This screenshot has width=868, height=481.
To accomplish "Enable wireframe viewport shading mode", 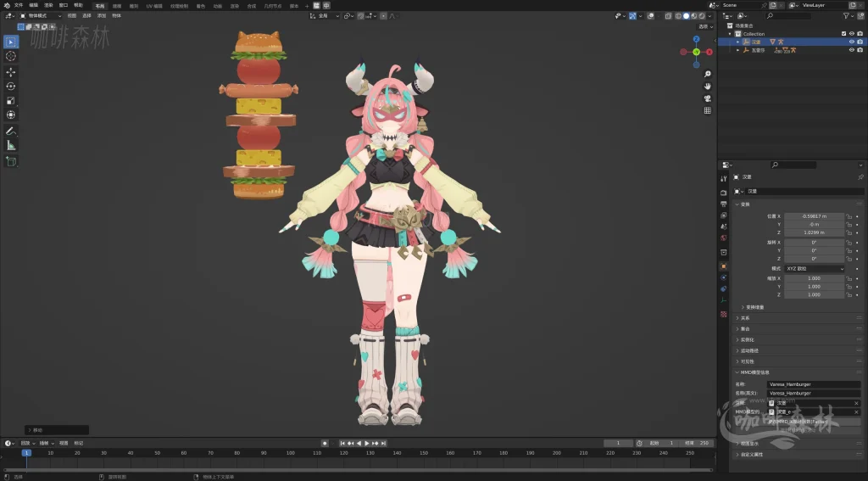I will coord(679,16).
